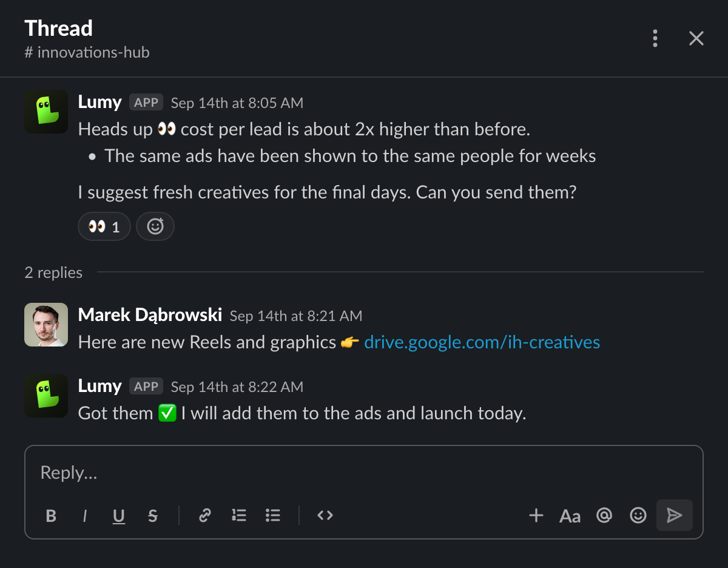Click the 'Thread' panel title

click(58, 28)
